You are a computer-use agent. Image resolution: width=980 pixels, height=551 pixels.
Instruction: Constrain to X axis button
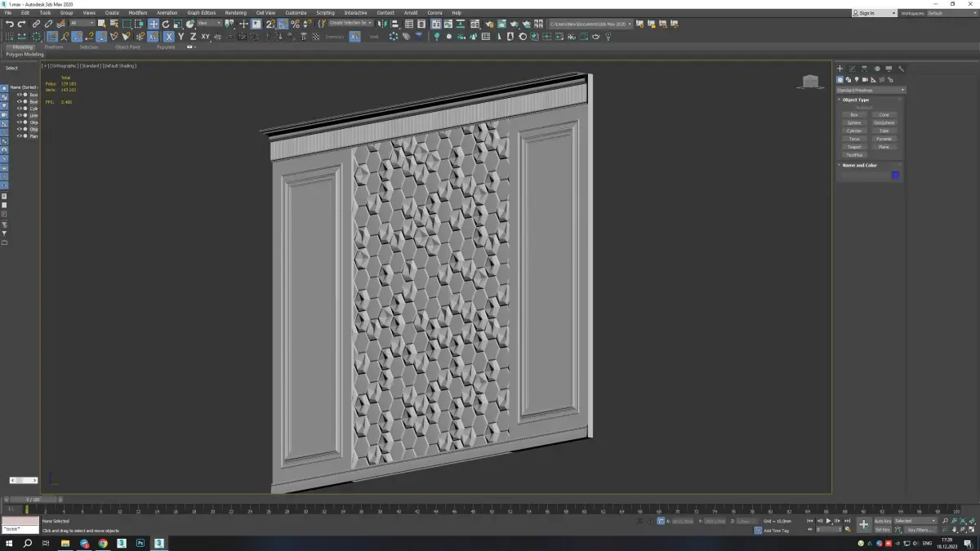click(169, 36)
